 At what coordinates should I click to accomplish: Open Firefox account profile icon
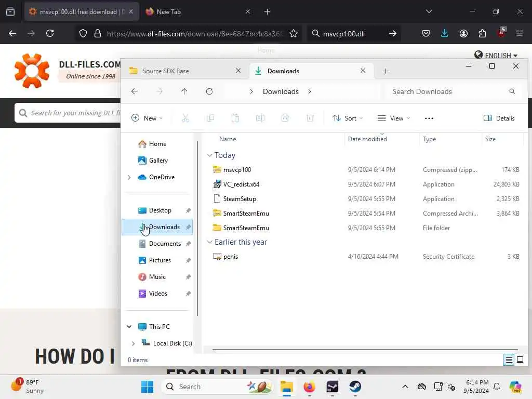(463, 33)
